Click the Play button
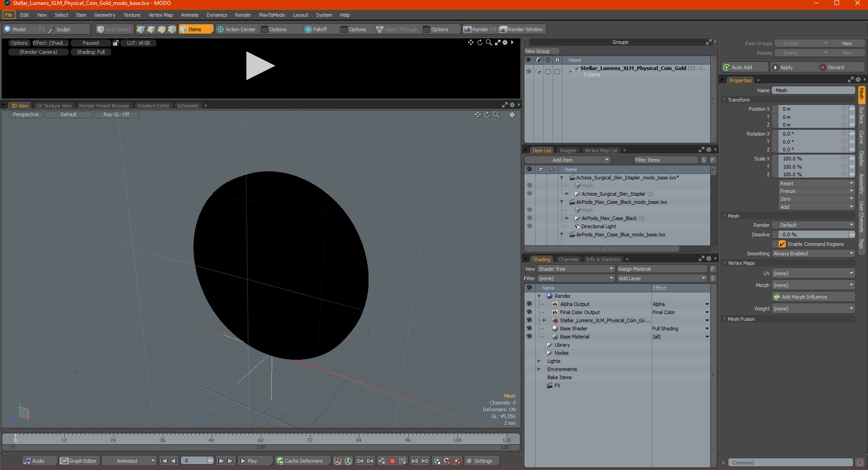 click(255, 461)
